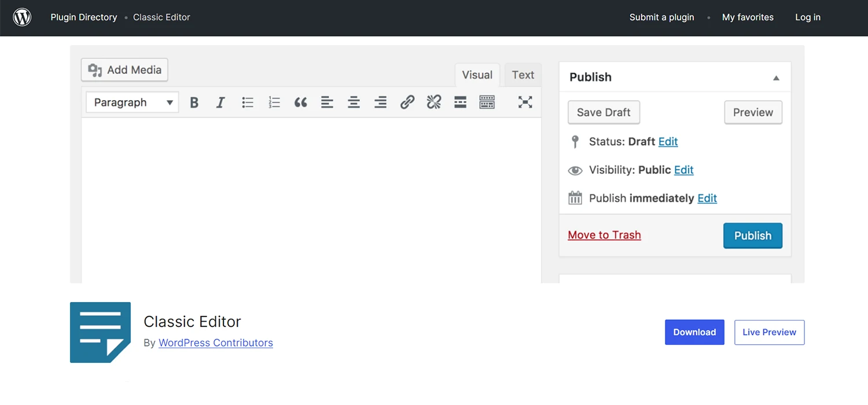The image size is (868, 405).
Task: Download the Classic Editor plugin
Action: (694, 332)
